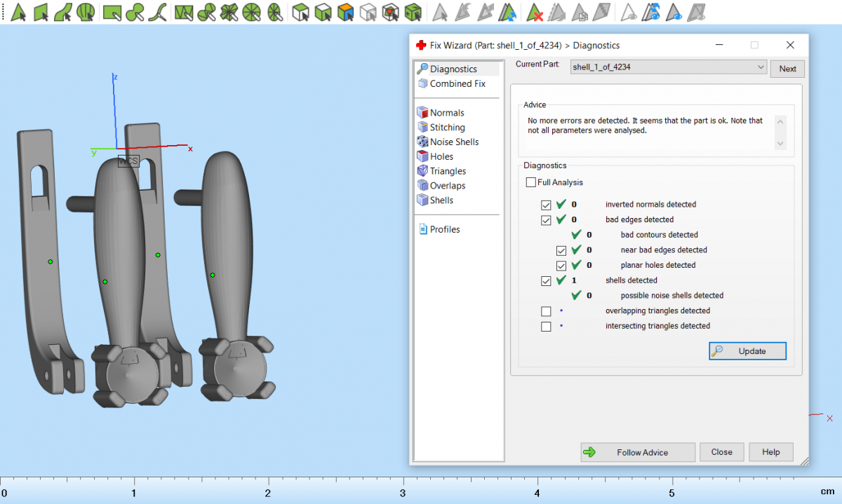Tick intersecting triangles detected checkbox
This screenshot has width=842, height=504.
tap(547, 327)
